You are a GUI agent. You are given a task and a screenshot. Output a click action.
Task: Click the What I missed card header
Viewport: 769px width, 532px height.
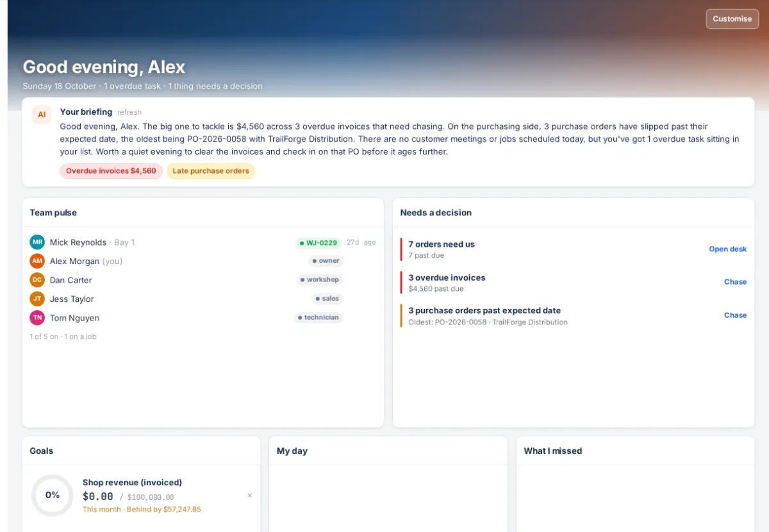(635, 451)
